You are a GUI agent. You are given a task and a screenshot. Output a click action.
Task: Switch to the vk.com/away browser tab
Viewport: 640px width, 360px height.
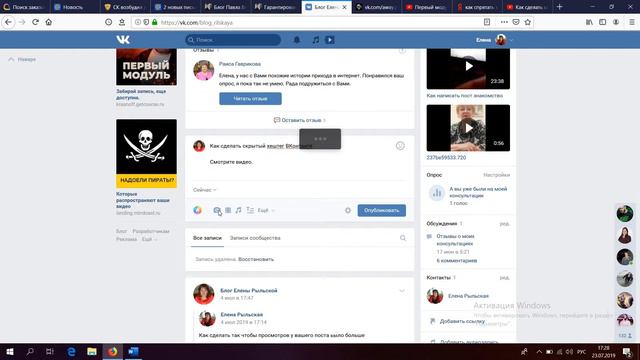(x=376, y=7)
